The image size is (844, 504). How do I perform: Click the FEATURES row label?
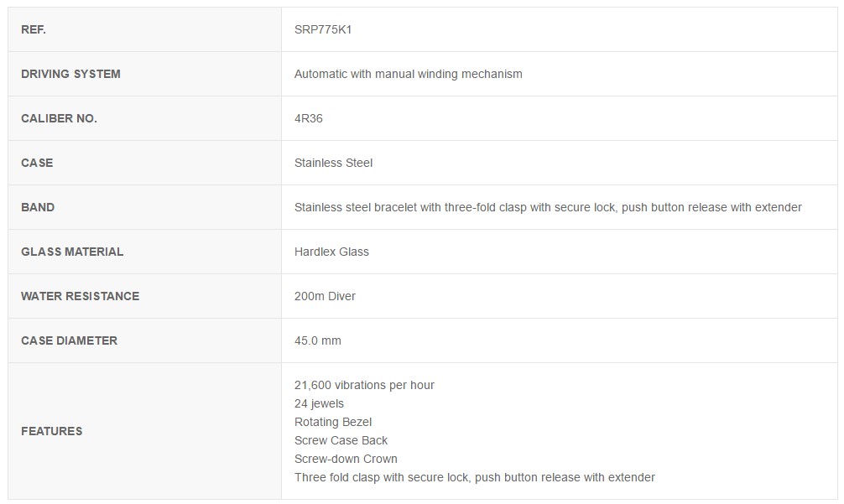point(52,431)
